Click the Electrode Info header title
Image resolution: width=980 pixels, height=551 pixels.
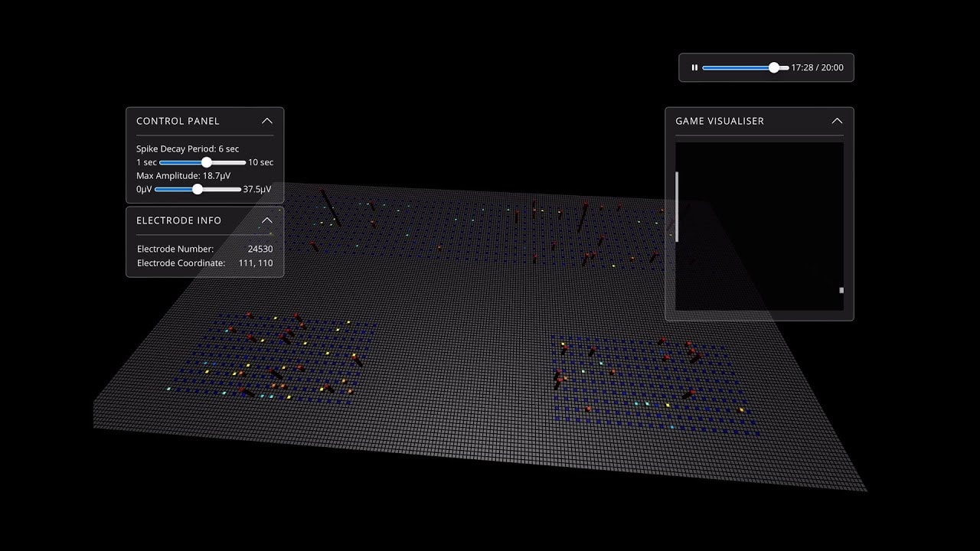pos(178,220)
